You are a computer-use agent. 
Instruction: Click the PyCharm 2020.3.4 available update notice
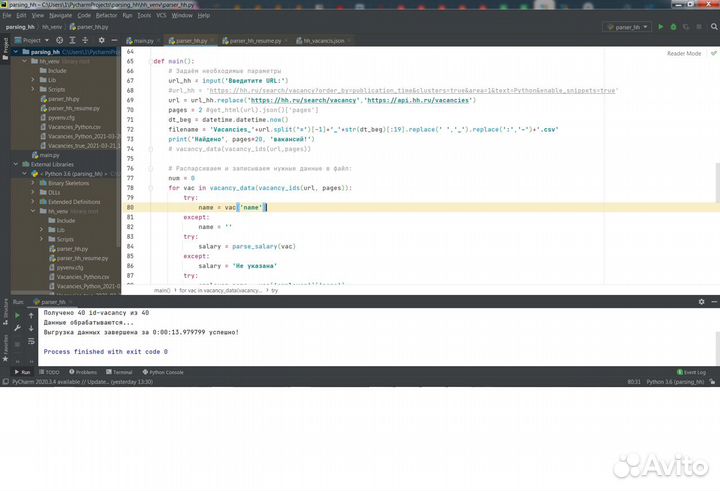click(x=82, y=382)
